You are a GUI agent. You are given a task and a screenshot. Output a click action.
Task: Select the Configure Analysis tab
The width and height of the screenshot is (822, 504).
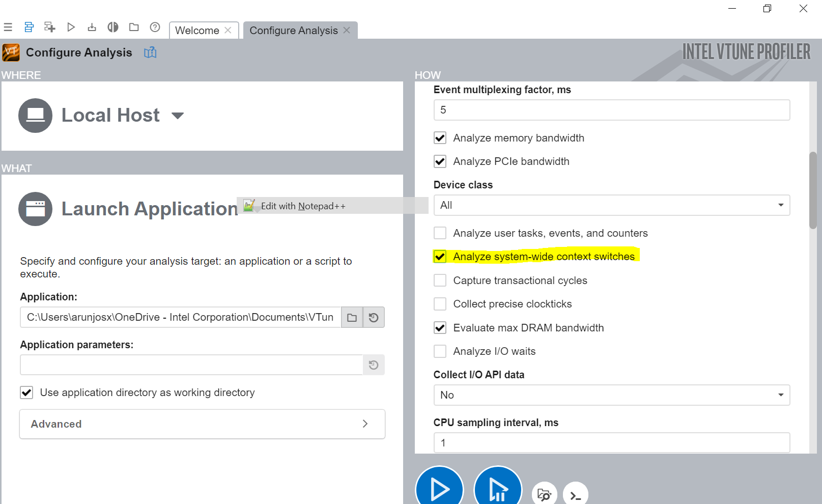pos(294,31)
